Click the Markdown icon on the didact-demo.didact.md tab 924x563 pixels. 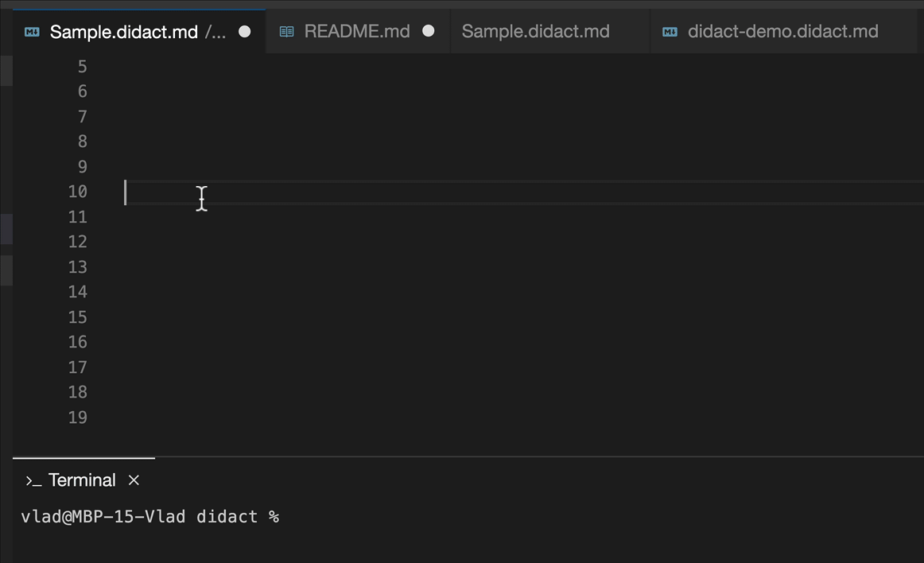click(670, 32)
